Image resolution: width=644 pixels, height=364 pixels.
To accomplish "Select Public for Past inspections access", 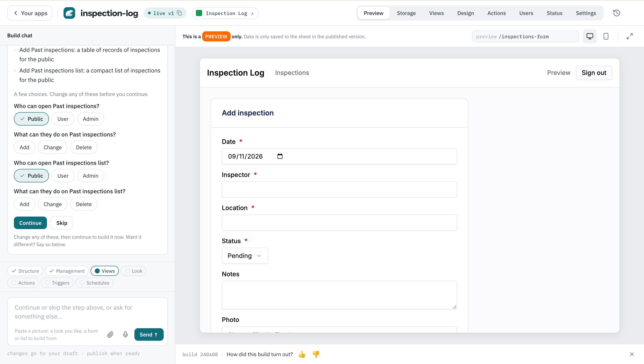I will pos(31,119).
